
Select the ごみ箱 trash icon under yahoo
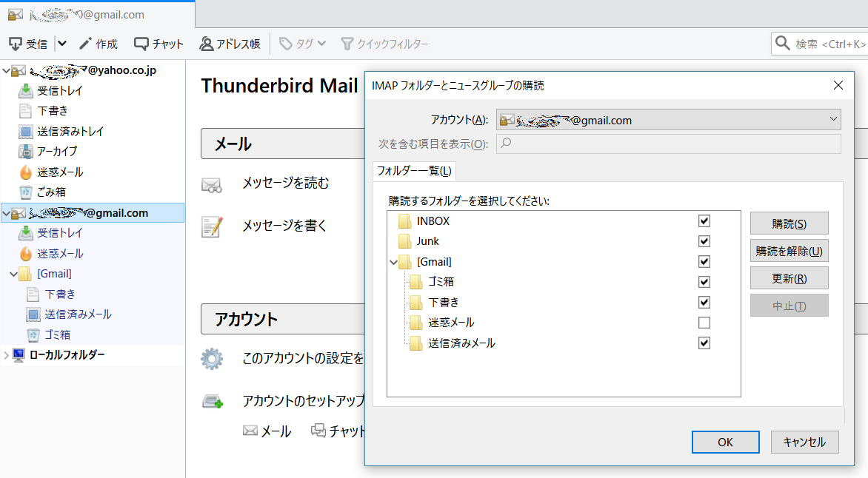tap(25, 192)
